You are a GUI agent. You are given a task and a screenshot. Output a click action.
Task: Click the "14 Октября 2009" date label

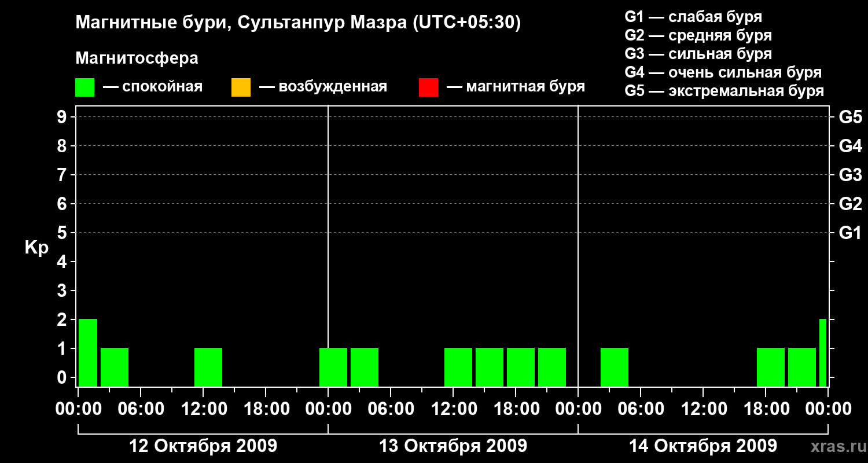point(703,446)
